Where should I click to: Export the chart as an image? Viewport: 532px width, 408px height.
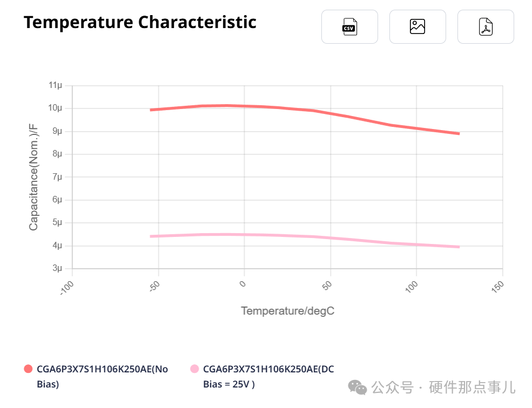click(417, 26)
